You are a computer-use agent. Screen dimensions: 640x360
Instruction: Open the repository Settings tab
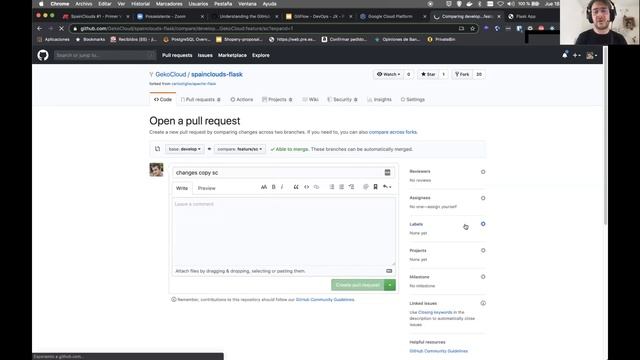(413, 100)
